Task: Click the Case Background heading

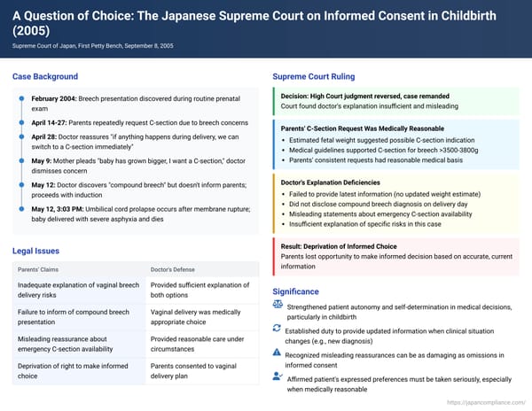Action: (x=45, y=76)
